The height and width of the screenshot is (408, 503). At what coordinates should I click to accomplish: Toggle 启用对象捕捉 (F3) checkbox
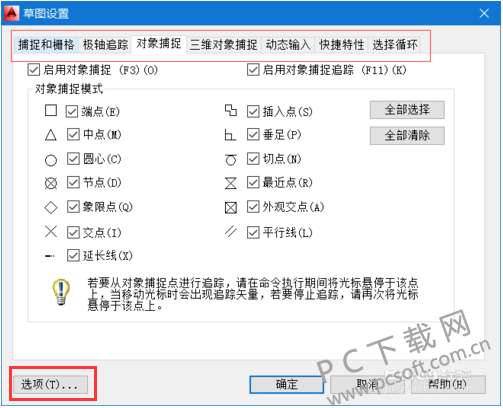coord(34,70)
